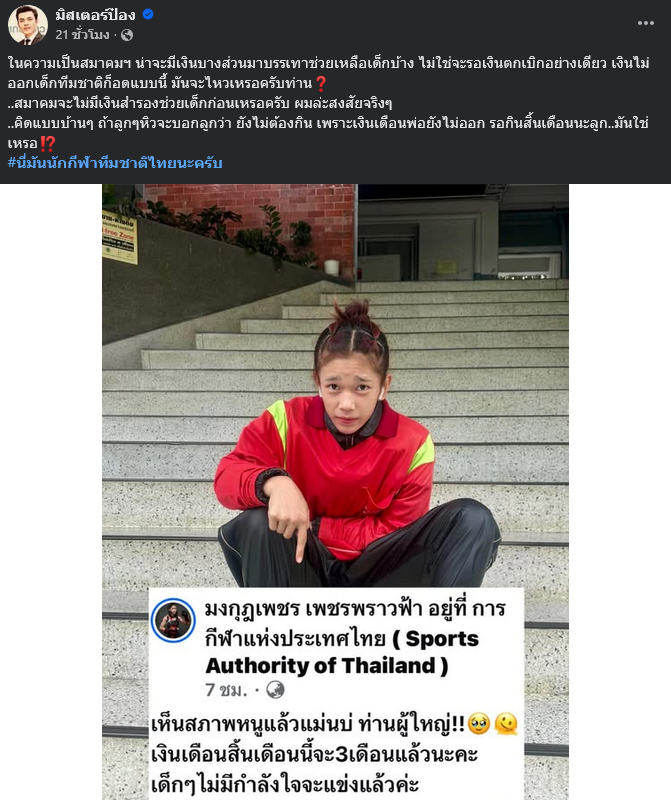The height and width of the screenshot is (800, 671).
Task: Click the boxer avatar in embedded post
Action: pos(173,620)
